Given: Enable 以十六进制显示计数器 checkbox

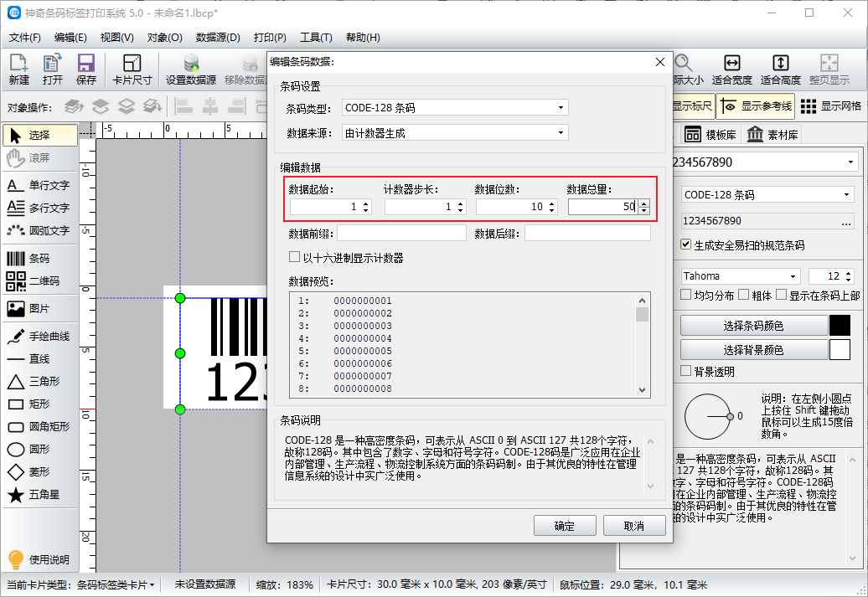Looking at the screenshot, I should click(x=295, y=257).
